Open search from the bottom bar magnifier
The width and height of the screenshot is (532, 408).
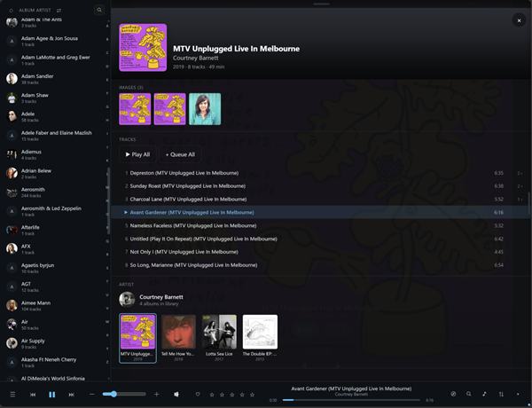tap(468, 394)
